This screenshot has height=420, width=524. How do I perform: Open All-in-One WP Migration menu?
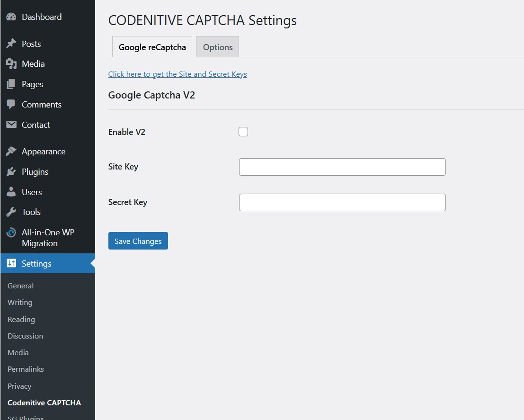[x=48, y=238]
